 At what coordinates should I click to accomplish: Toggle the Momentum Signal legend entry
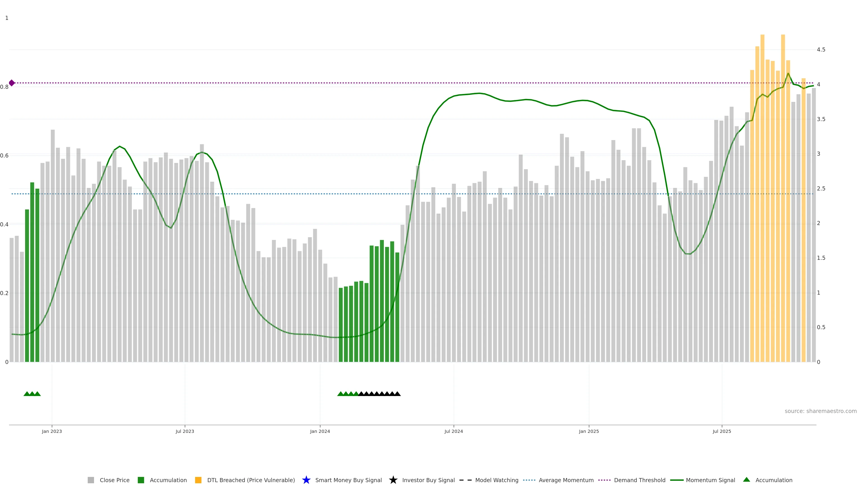(710, 480)
